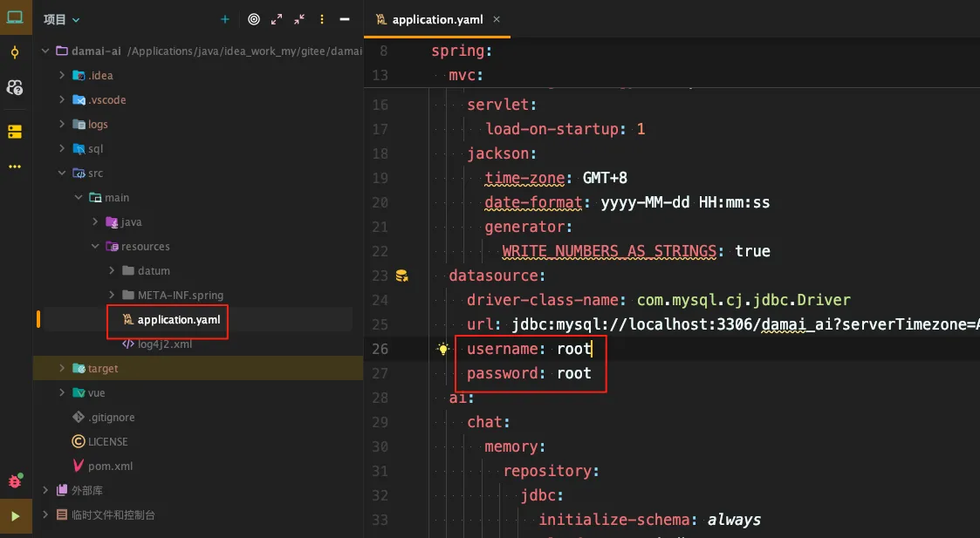Image resolution: width=980 pixels, height=538 pixels.
Task: Click the plus icon in project panel
Action: point(225,19)
